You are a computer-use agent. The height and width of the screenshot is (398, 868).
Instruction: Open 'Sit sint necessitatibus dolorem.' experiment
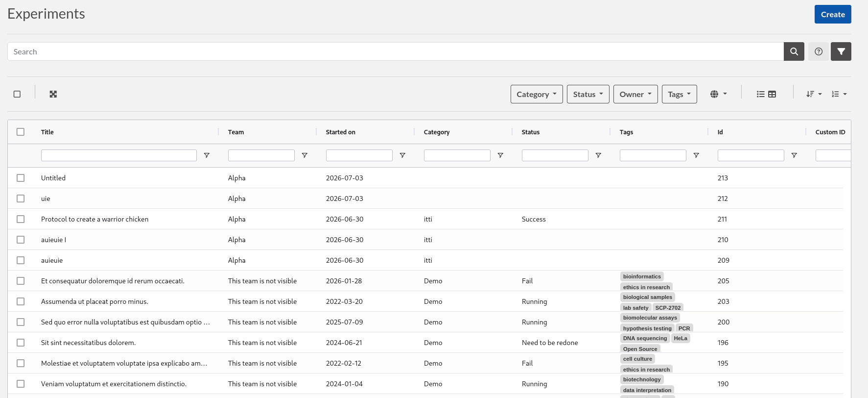tap(89, 343)
